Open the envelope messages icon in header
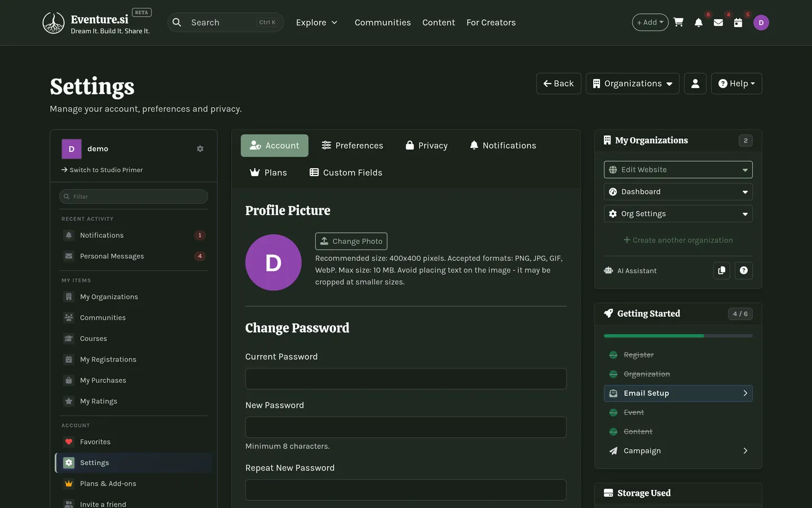This screenshot has width=812, height=508. (718, 23)
